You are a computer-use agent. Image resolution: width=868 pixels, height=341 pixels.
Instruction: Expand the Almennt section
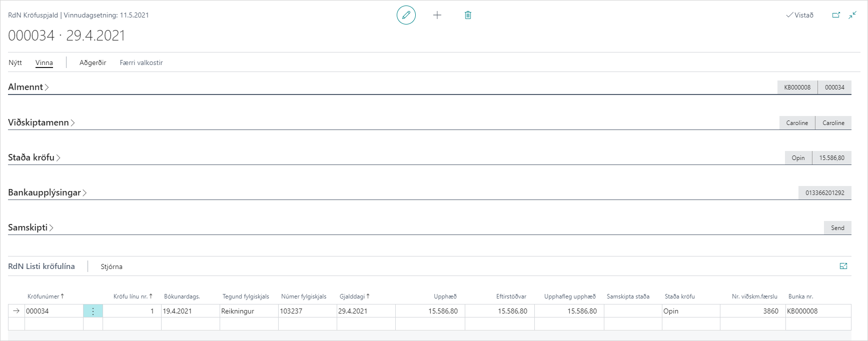(28, 87)
